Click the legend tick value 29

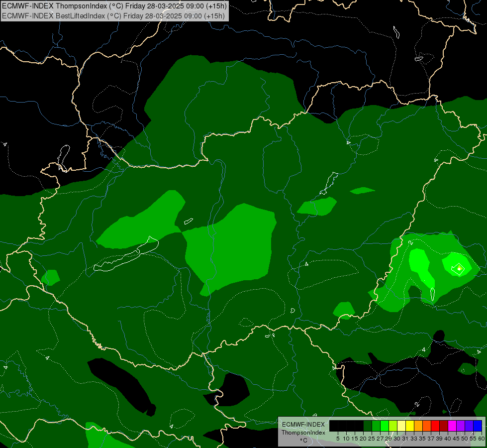[x=389, y=439]
